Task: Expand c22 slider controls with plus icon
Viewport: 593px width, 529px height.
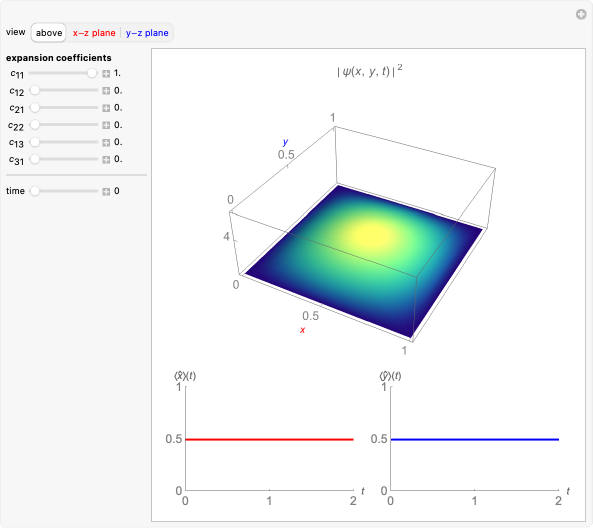Action: [x=106, y=125]
